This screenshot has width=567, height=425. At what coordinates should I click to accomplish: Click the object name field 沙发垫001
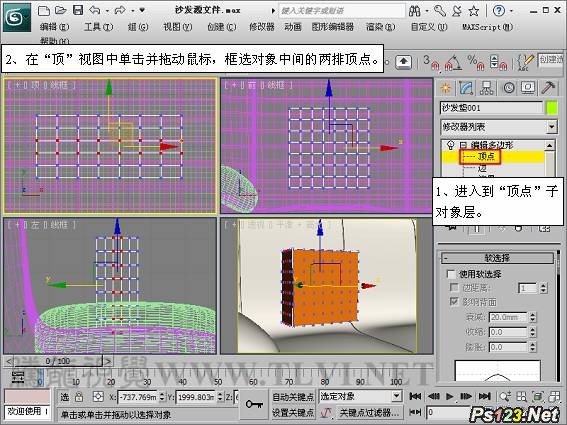click(492, 108)
